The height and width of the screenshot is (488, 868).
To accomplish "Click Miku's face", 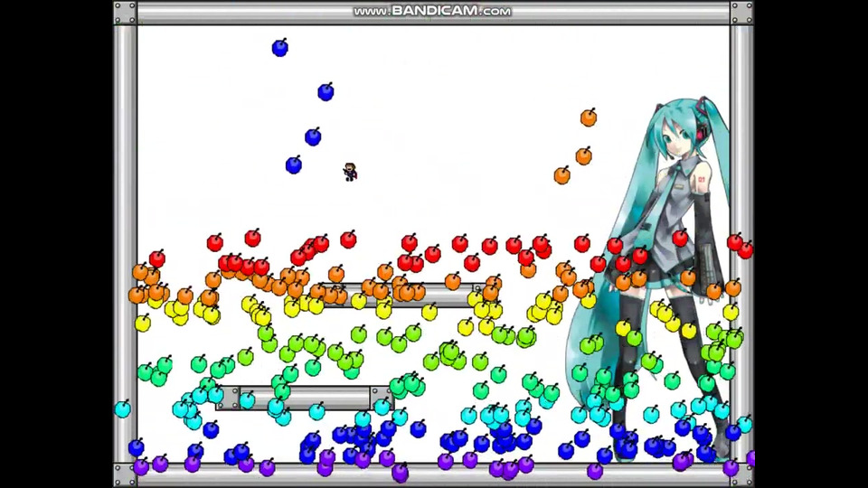I will (x=676, y=140).
